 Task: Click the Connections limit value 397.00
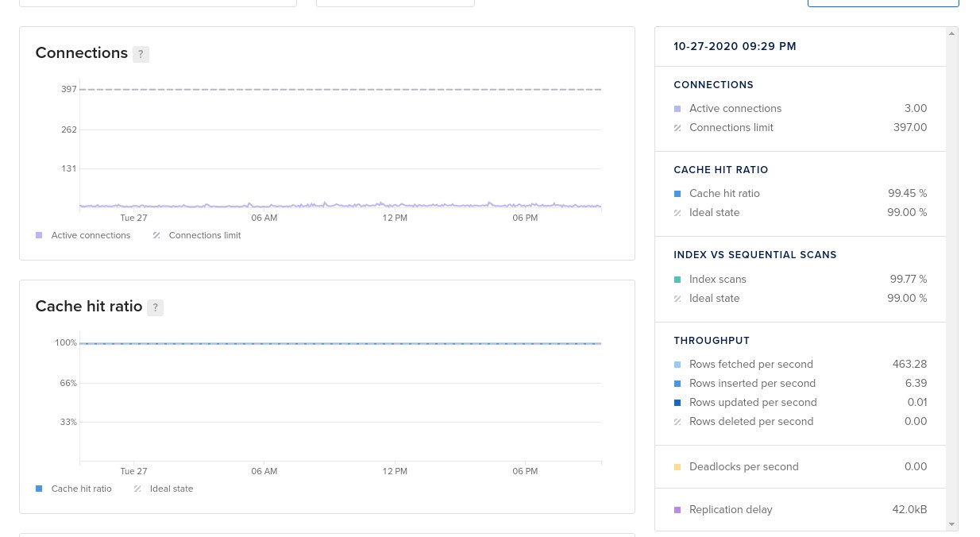[x=910, y=128]
